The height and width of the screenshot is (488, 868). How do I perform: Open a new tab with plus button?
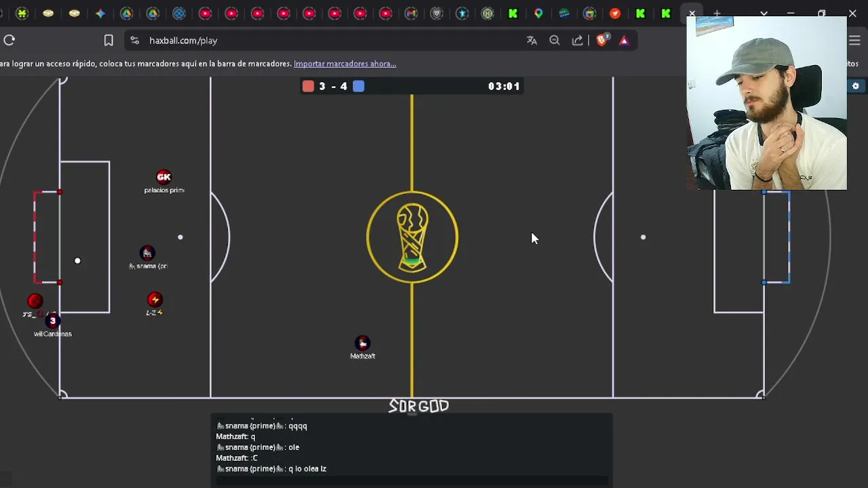click(x=717, y=14)
